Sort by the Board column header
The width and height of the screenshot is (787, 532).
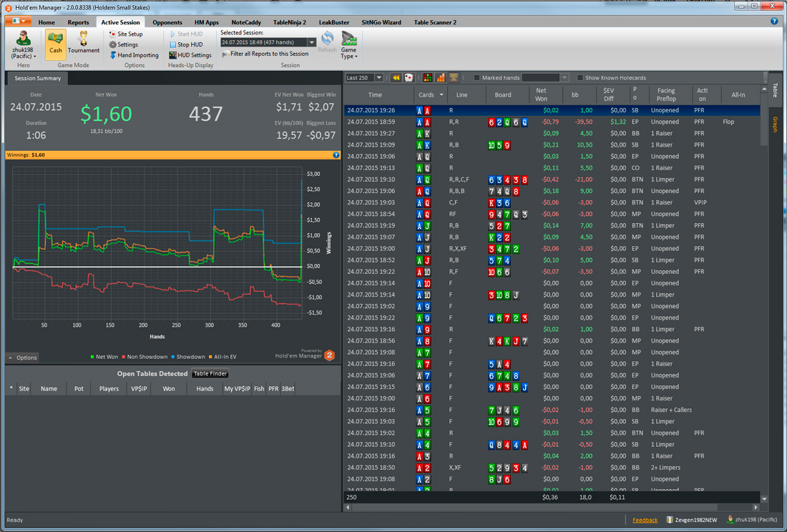(503, 95)
